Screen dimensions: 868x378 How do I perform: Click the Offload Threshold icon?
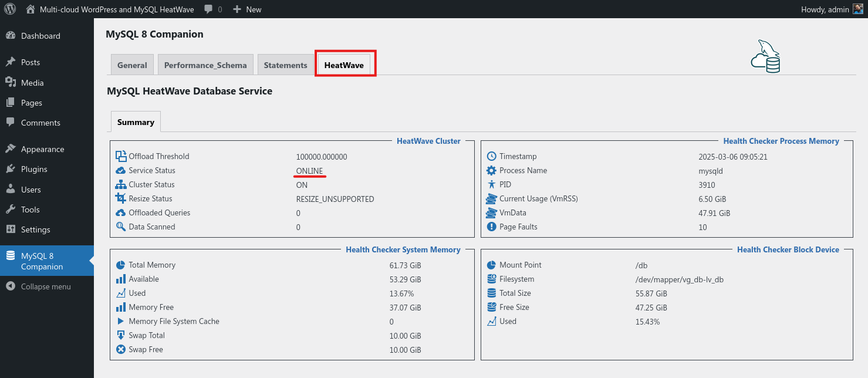[x=121, y=156]
